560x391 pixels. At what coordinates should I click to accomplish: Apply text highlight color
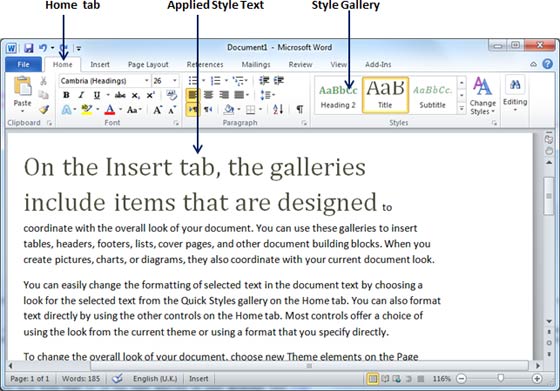86,110
